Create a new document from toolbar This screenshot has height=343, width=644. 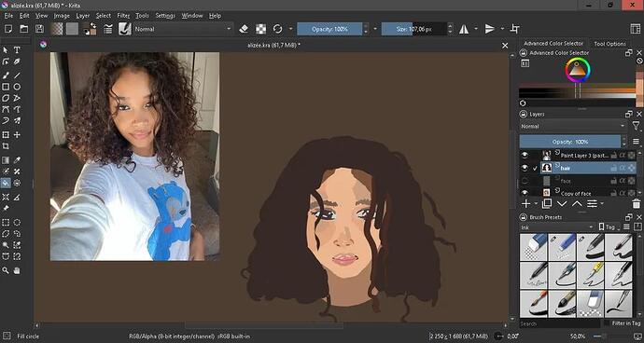point(8,29)
